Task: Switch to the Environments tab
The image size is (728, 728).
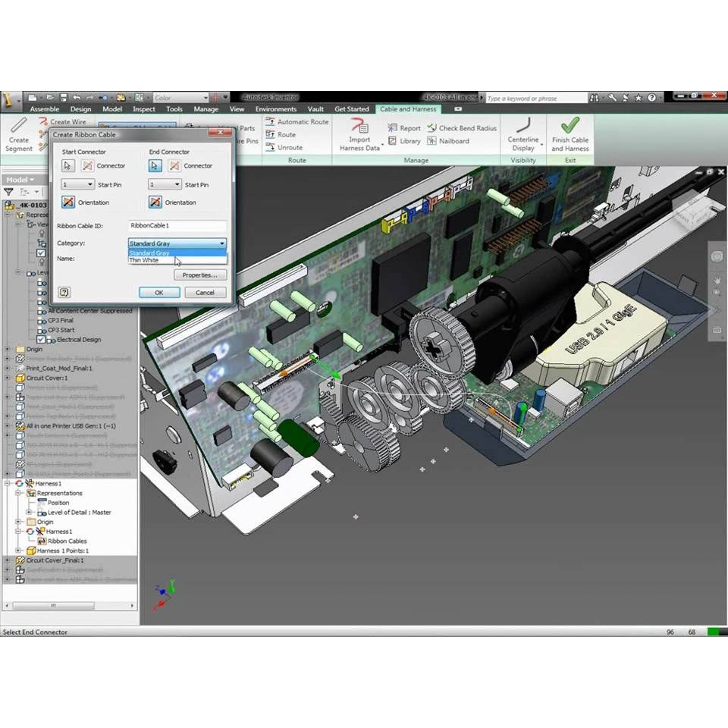Action: [x=275, y=109]
